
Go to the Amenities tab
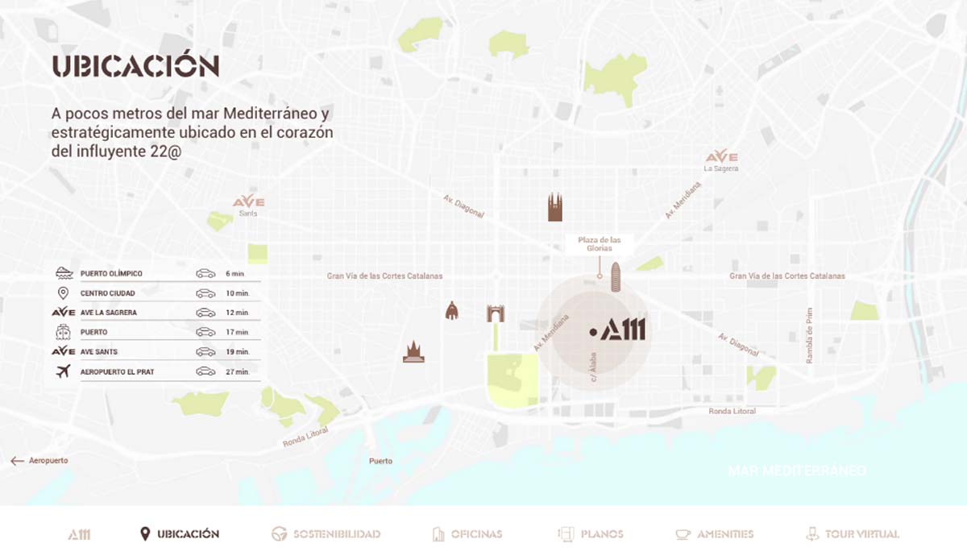point(714,533)
